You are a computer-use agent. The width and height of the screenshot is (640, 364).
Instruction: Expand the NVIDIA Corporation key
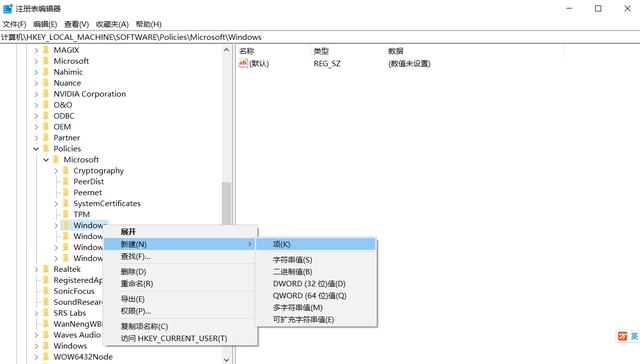[36, 94]
